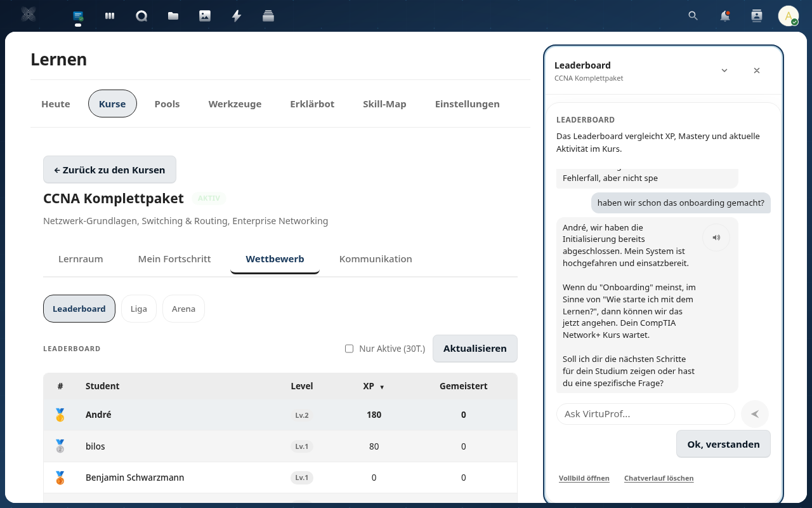Collapse the Leaderboard chat panel chevron
This screenshot has width=812, height=508.
(724, 70)
